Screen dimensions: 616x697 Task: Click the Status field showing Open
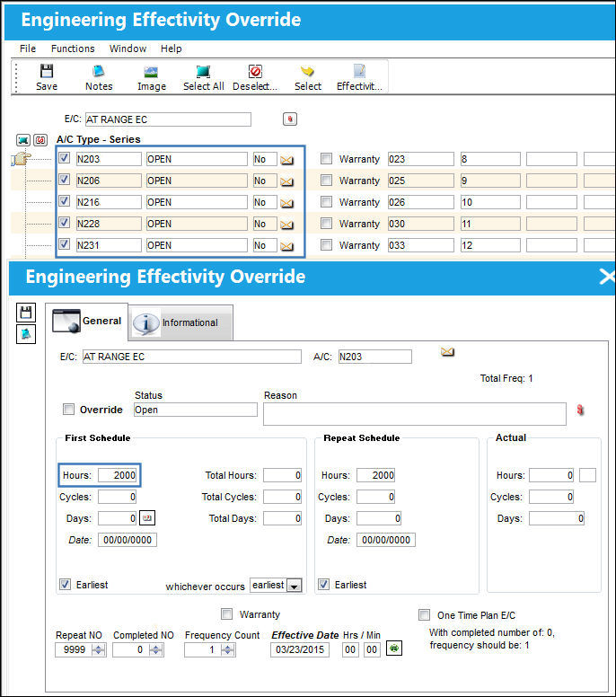pyautogui.click(x=196, y=410)
